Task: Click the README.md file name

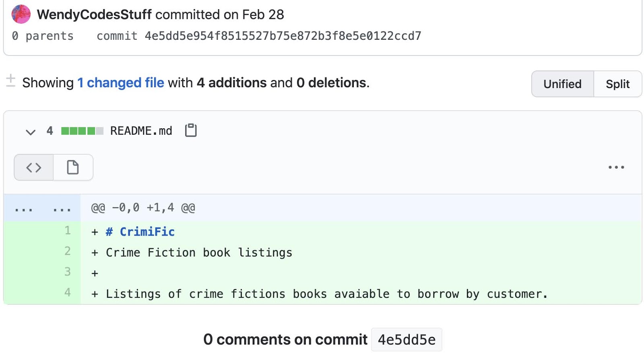Action: 141,131
